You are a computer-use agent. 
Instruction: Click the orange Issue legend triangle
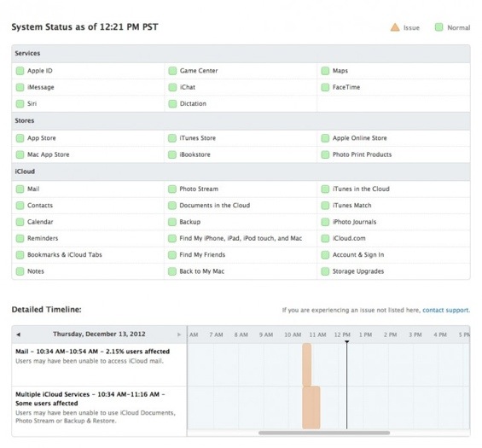[395, 27]
